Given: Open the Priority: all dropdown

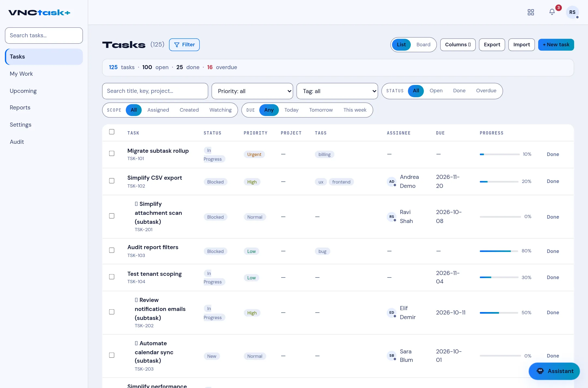Looking at the screenshot, I should click(x=252, y=91).
